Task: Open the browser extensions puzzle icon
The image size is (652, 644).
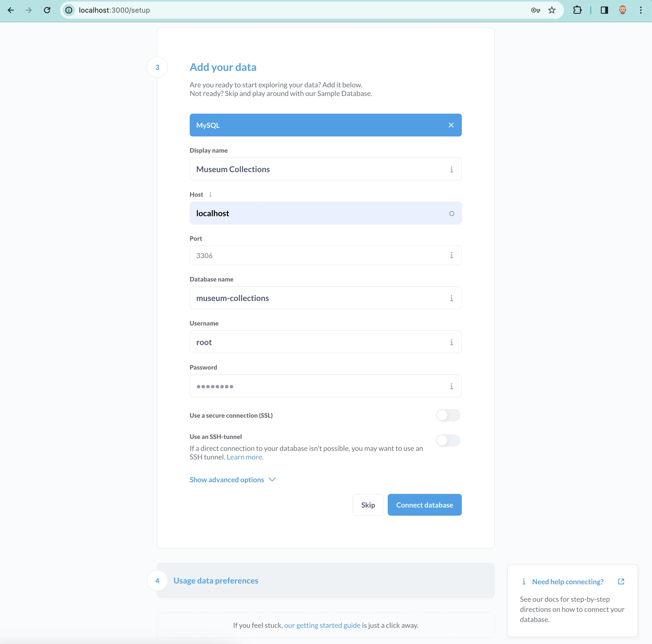Action: [x=577, y=10]
